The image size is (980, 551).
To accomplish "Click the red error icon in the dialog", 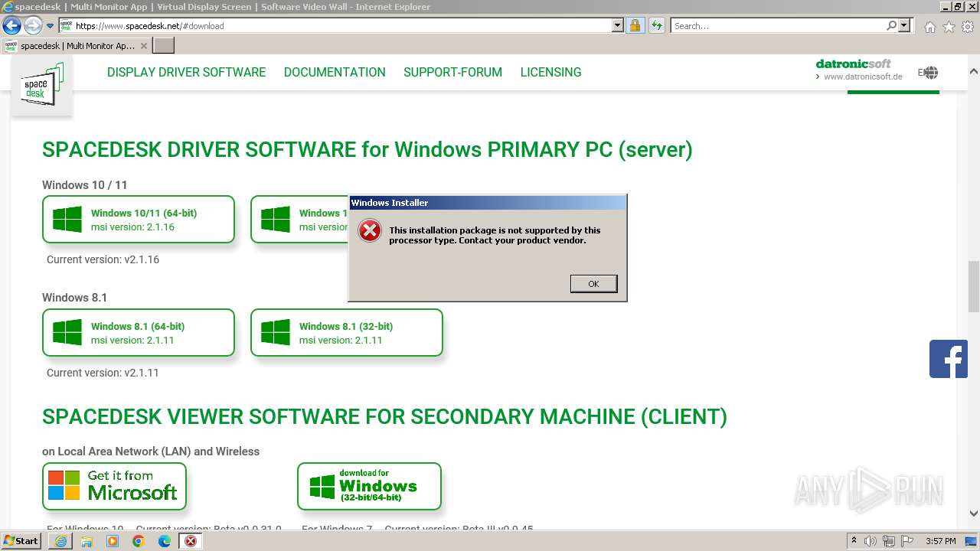I will (x=370, y=230).
